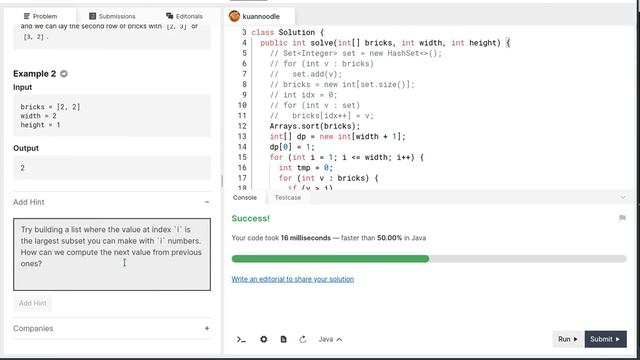This screenshot has width=640, height=360.
Task: Click the Example 2 heading
Action: click(34, 74)
